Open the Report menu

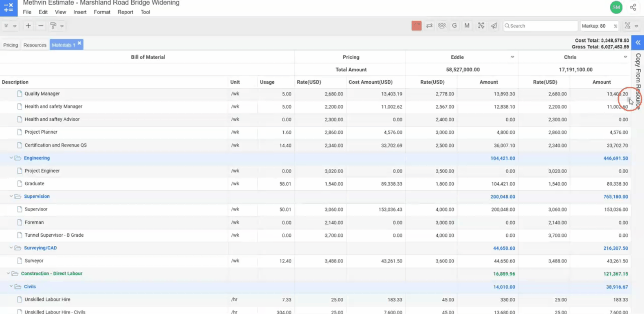coord(125,12)
